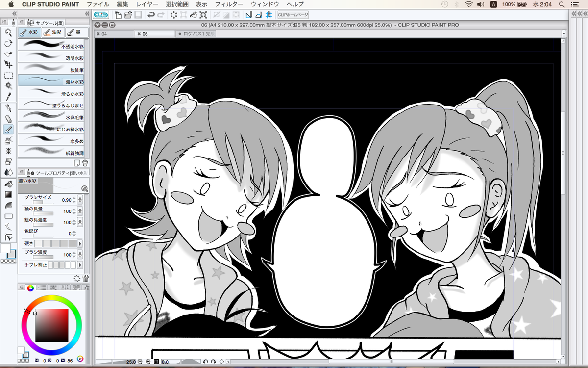Screen dimensions: 588x368
Task: Select the Gradient tool
Action: point(8,195)
